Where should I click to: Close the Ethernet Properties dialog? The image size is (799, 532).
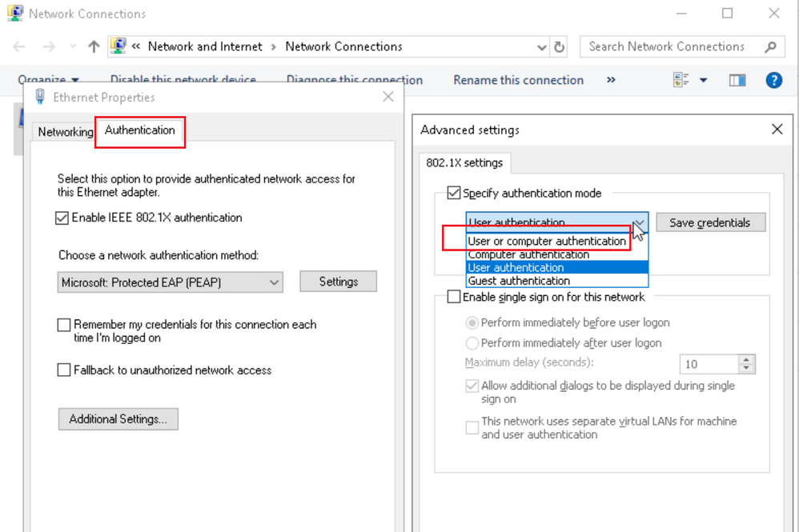tap(387, 97)
